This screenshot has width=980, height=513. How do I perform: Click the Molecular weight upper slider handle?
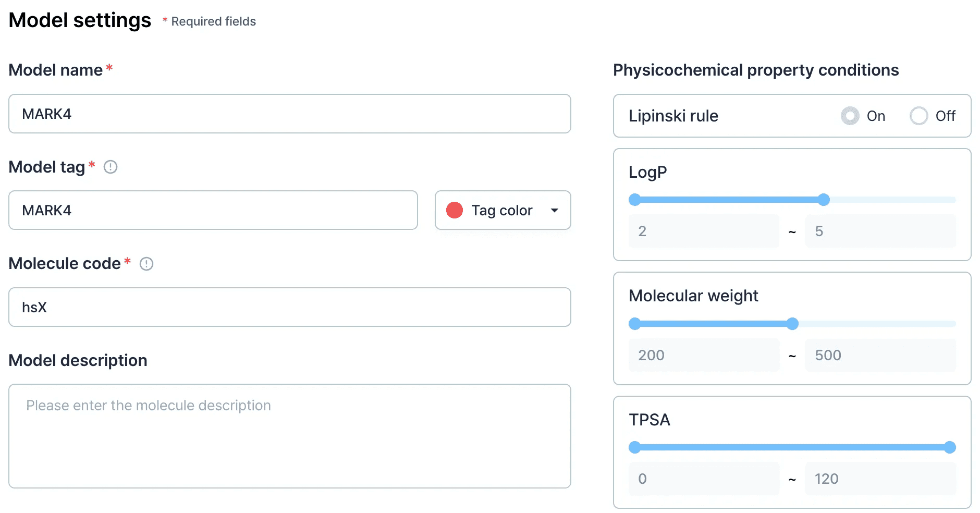click(792, 324)
